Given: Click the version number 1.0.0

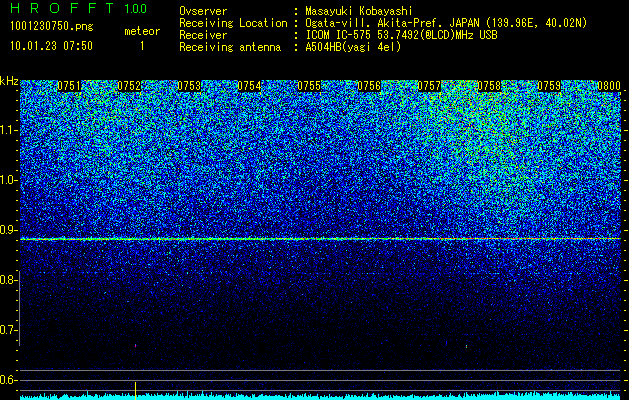Looking at the screenshot, I should [135, 8].
